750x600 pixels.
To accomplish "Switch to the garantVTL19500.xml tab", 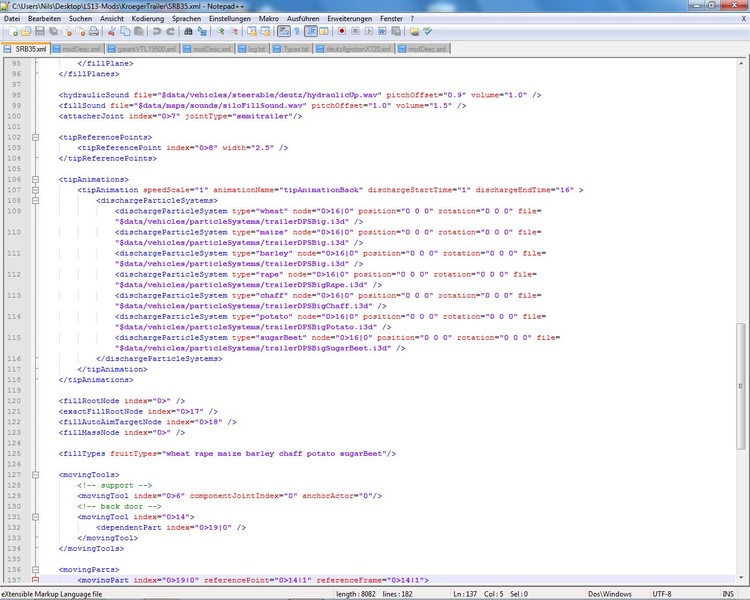I will point(142,49).
